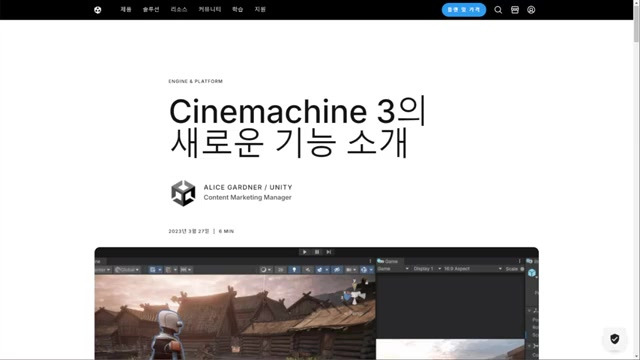Viewport: 640px width, 360px height.
Task: Open the user account icon
Action: pyautogui.click(x=531, y=10)
